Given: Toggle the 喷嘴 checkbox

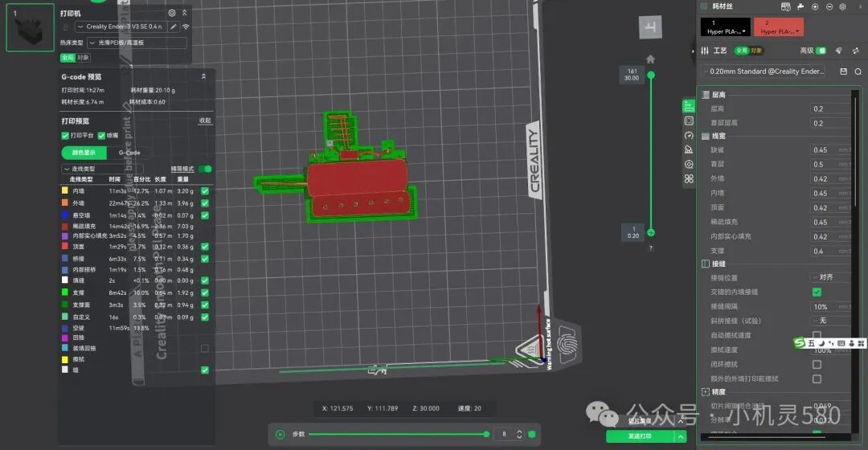Looking at the screenshot, I should click(101, 136).
